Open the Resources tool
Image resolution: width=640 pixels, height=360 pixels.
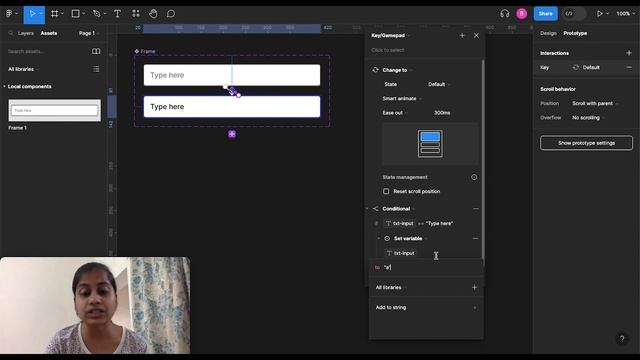point(136,14)
